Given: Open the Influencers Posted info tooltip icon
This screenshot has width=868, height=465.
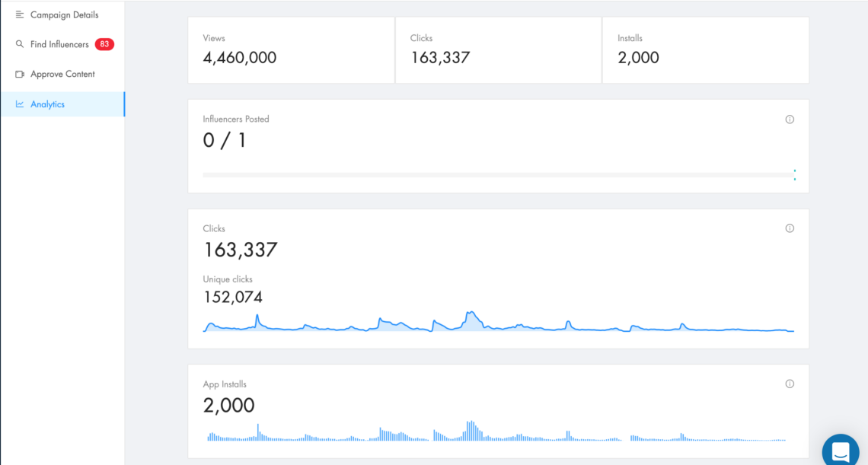Looking at the screenshot, I should 790,119.
